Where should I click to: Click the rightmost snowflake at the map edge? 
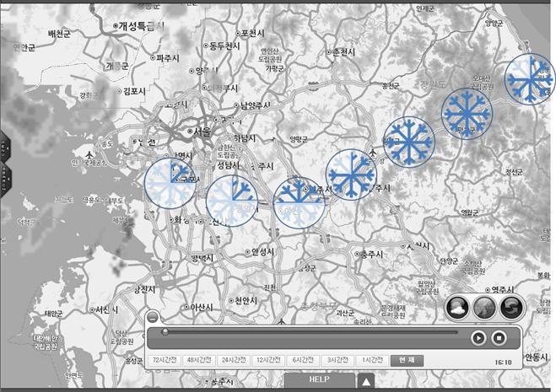[531, 79]
